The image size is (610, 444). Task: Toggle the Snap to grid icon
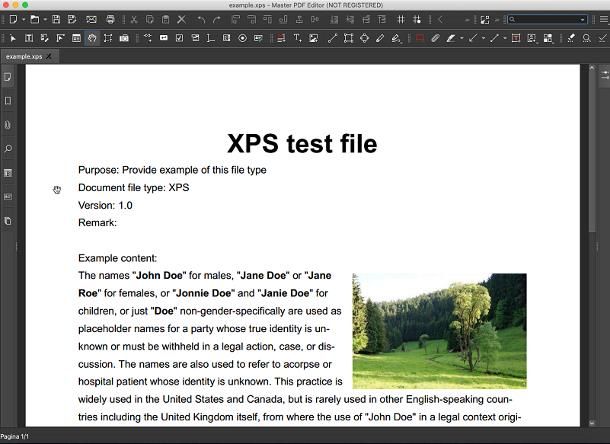[417, 19]
